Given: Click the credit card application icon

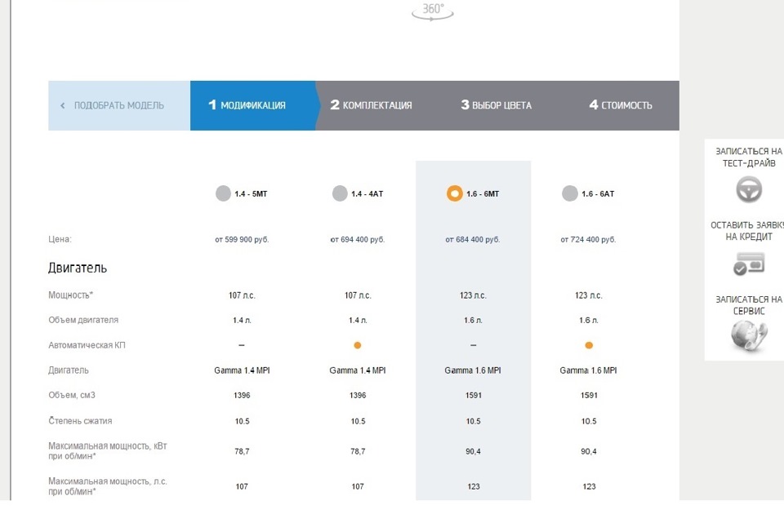Looking at the screenshot, I should [749, 264].
